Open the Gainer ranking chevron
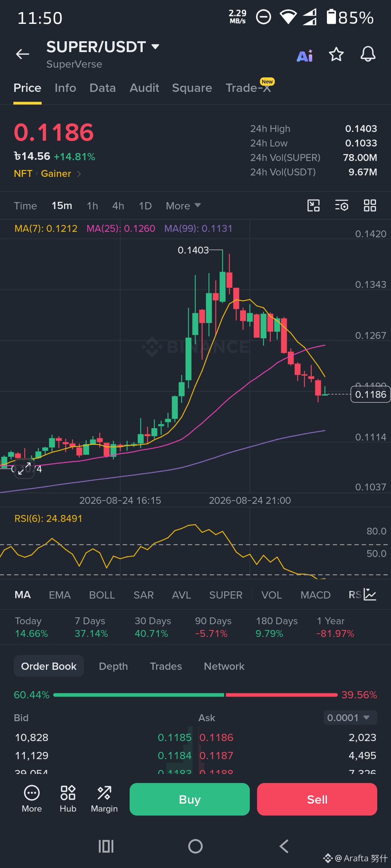This screenshot has height=868, width=391. pyautogui.click(x=79, y=174)
